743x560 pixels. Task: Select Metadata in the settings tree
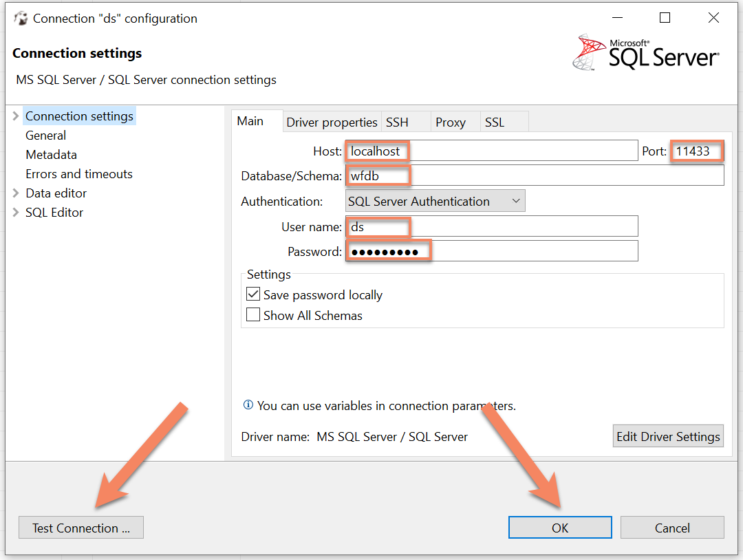pos(51,155)
